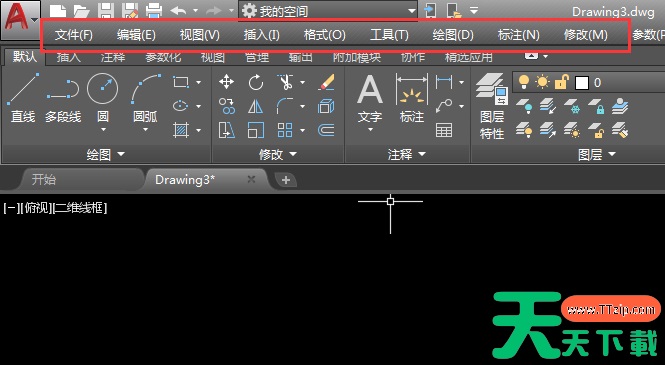
Task: Toggle the layer freeze sun icon
Action: pyautogui.click(x=542, y=82)
